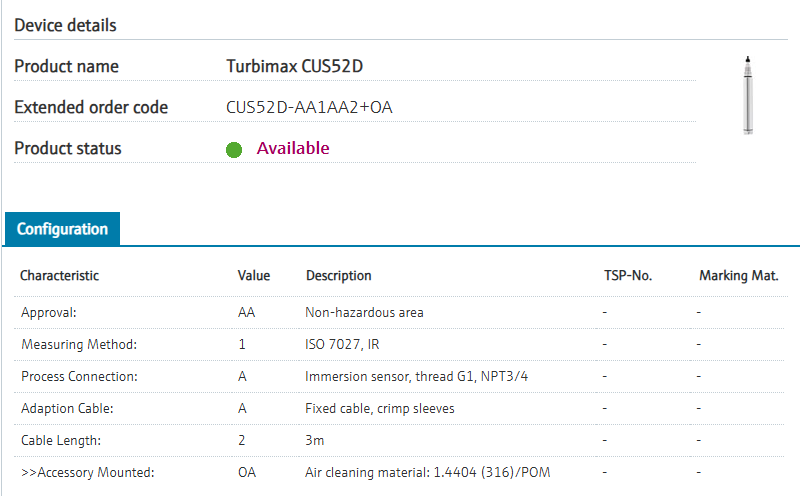Open the Configuration tab

click(x=62, y=229)
